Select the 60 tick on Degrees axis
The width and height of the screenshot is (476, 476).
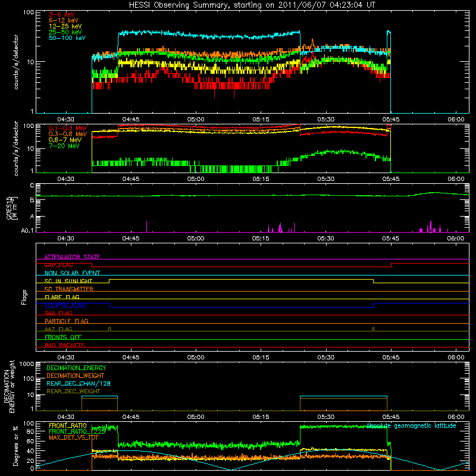[30, 441]
